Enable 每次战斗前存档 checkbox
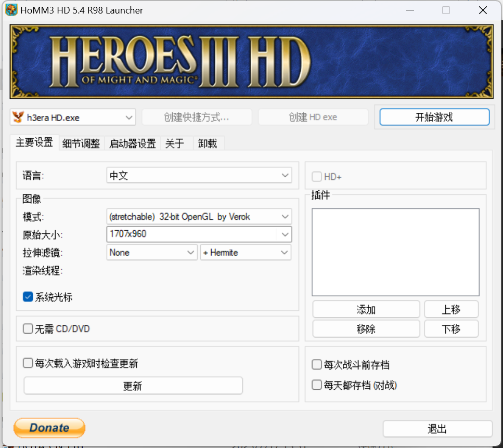The width and height of the screenshot is (503, 448). tap(317, 365)
